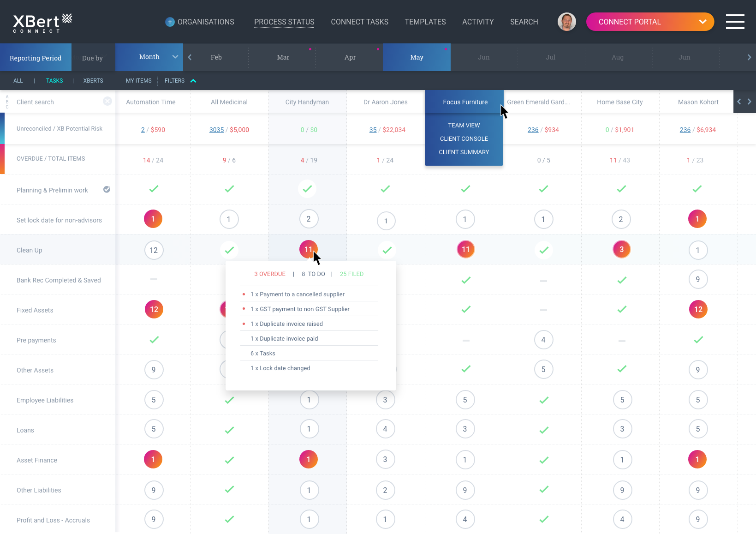Click the XBert Connect logo

click(x=42, y=23)
